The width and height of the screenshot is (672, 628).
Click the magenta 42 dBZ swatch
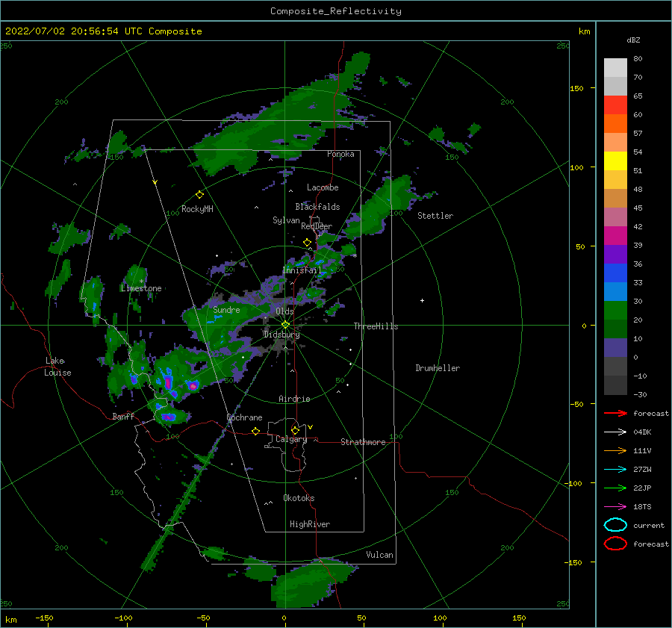click(x=615, y=235)
